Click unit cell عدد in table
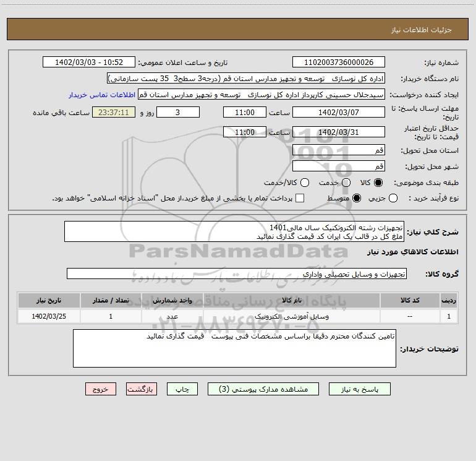Screen dimensions: 476x461 pyautogui.click(x=172, y=316)
